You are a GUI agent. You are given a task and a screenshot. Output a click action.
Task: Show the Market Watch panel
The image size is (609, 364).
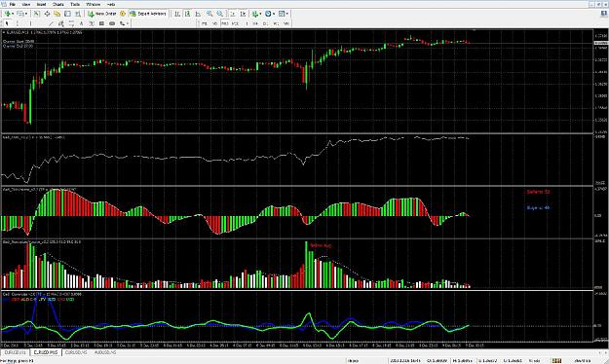click(x=36, y=14)
